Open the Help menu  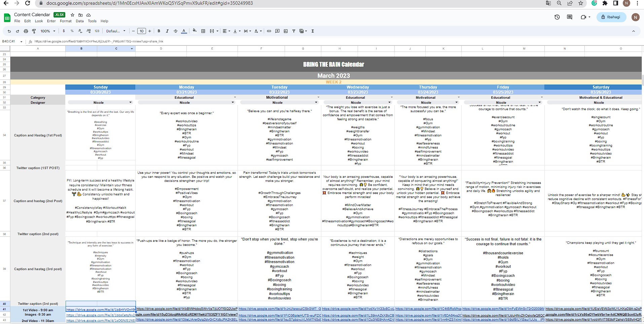tap(104, 21)
